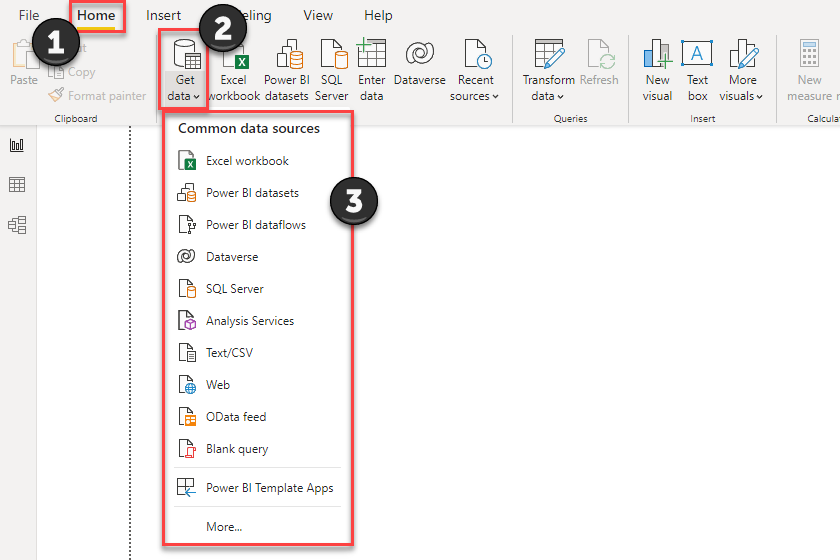840x560 pixels.
Task: Click the SQL Server ribbon button
Action: click(x=332, y=70)
